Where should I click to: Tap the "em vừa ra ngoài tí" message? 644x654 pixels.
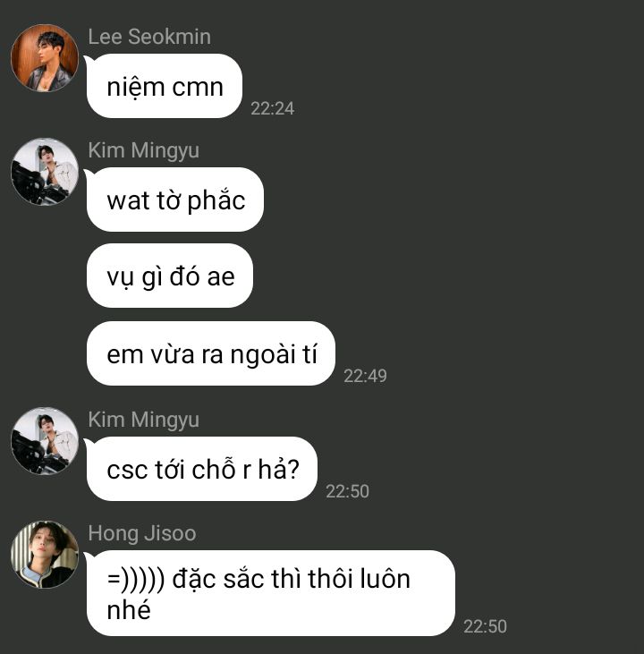click(x=211, y=353)
